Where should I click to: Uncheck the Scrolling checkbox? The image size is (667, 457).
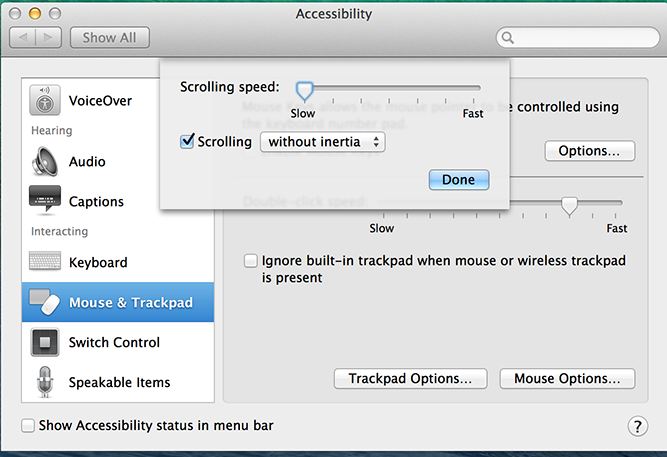coord(187,142)
